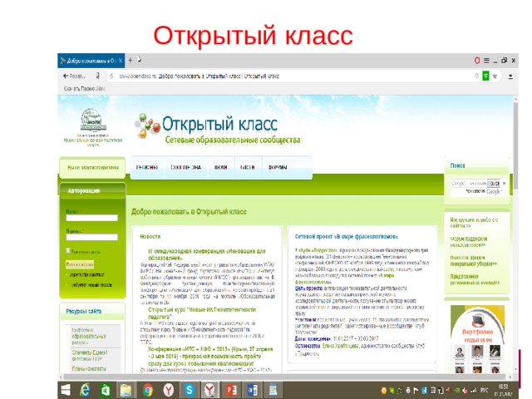Viewport: 532px width, 399px height.
Task: Open 'Сетевой проект «В мире фразеологизмов»' heading
Action: pyautogui.click(x=346, y=236)
